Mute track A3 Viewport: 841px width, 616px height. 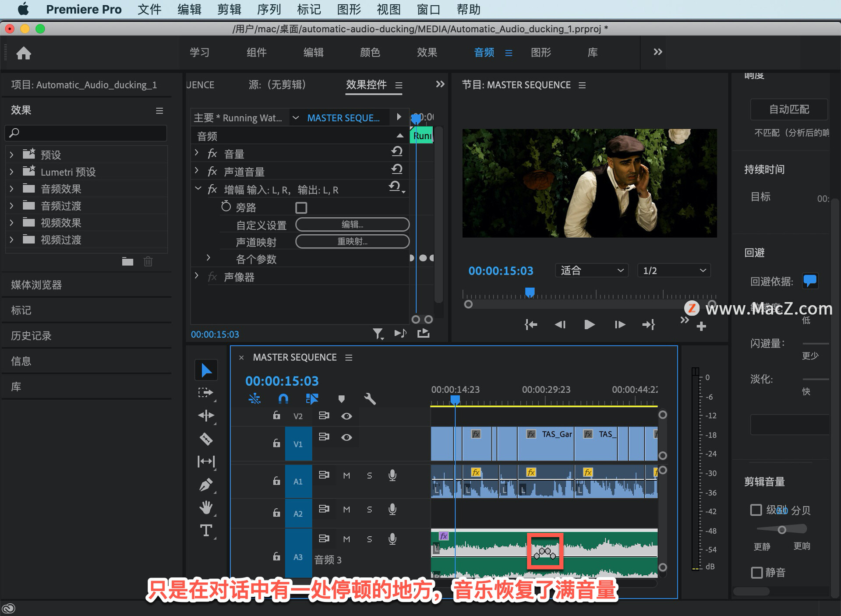tap(346, 539)
